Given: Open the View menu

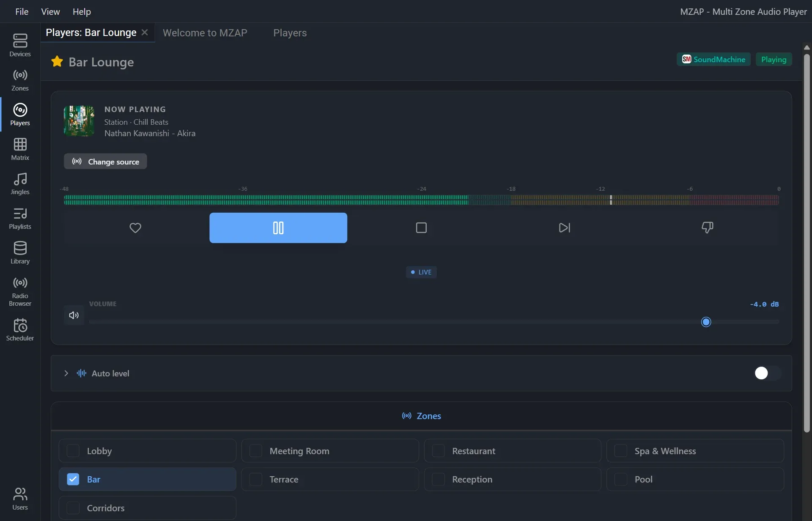Looking at the screenshot, I should [50, 11].
